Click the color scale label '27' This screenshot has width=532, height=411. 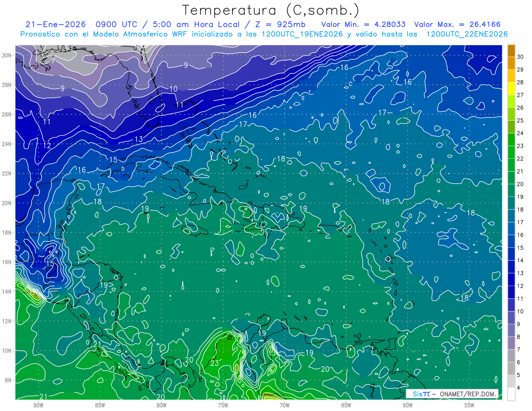click(x=520, y=95)
